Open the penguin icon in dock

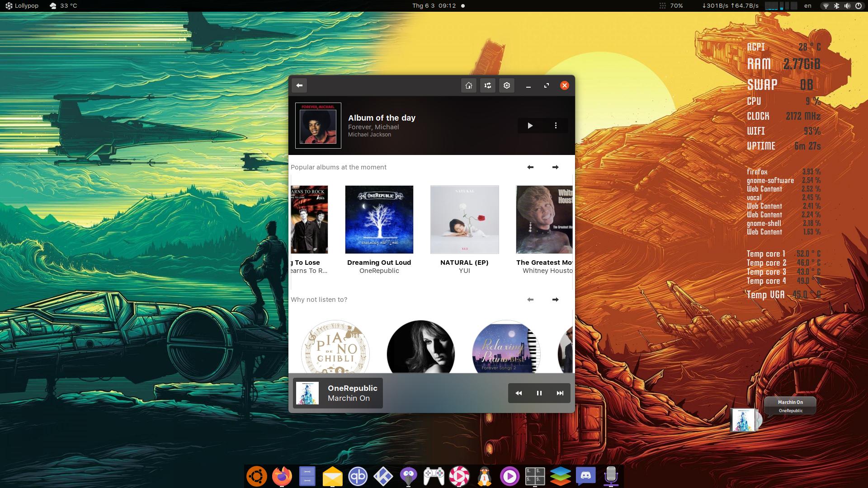click(484, 476)
